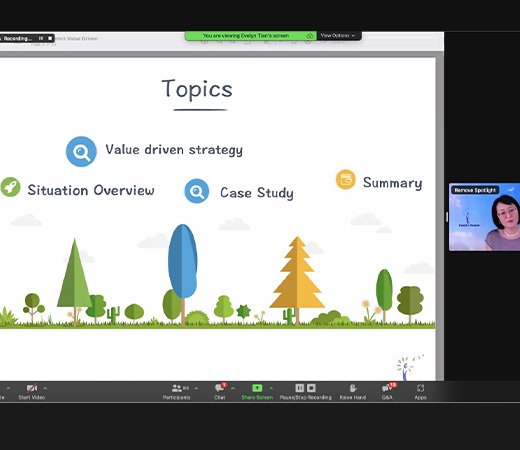520x450 pixels.
Task: Open the Q&A panel
Action: 388,391
